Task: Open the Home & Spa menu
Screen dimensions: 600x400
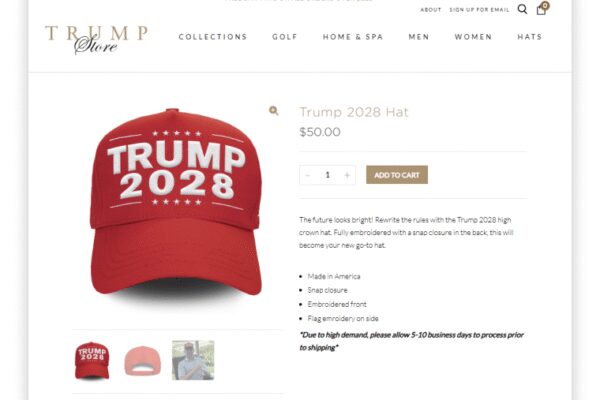Action: click(x=353, y=37)
